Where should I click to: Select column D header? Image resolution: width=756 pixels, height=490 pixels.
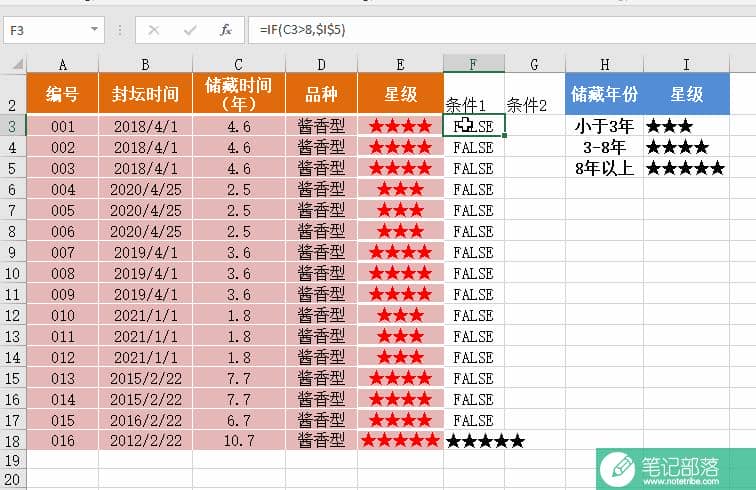[322, 64]
